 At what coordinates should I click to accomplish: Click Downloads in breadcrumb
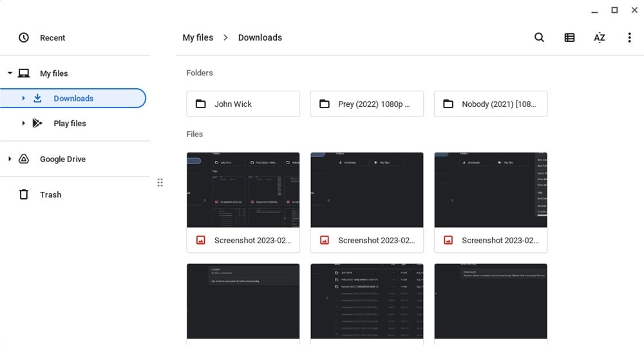260,37
